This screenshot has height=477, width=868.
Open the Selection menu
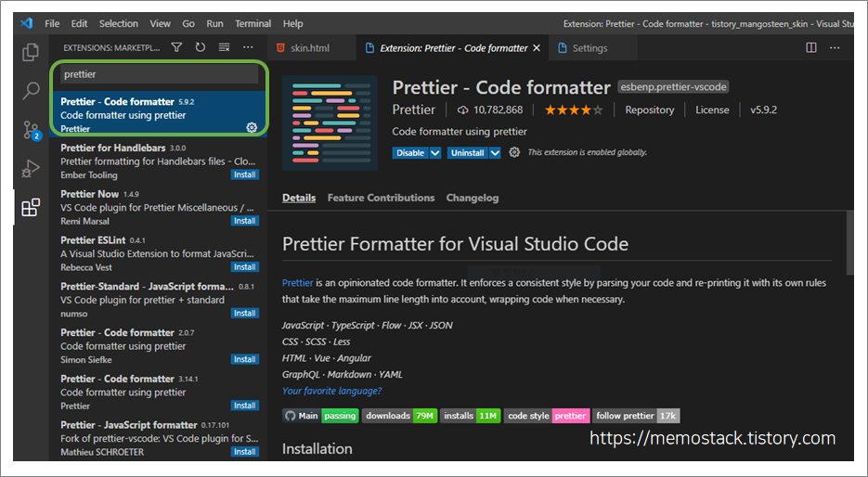point(119,23)
